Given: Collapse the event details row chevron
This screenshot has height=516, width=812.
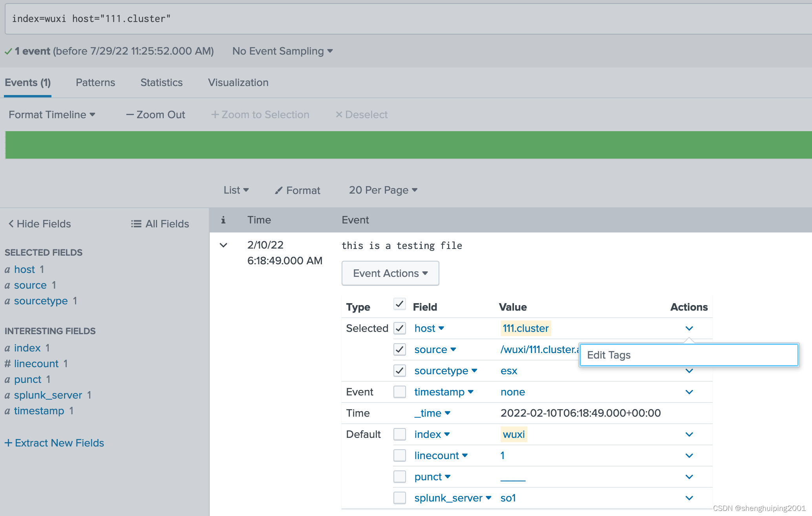Looking at the screenshot, I should pos(223,245).
